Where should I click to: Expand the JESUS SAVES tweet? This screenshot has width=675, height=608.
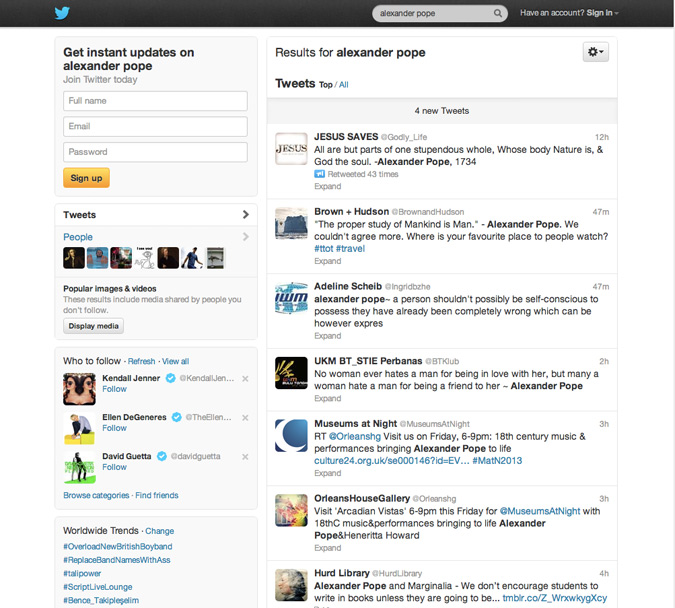328,186
